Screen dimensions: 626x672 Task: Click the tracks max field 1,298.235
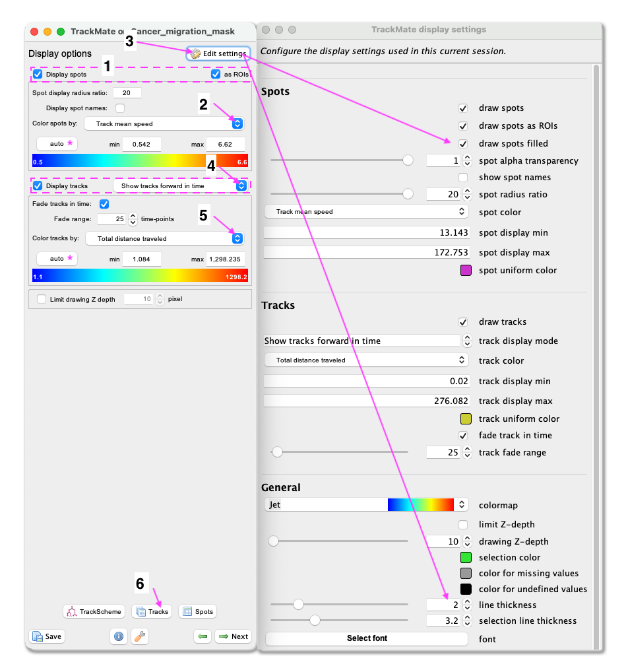pyautogui.click(x=225, y=259)
